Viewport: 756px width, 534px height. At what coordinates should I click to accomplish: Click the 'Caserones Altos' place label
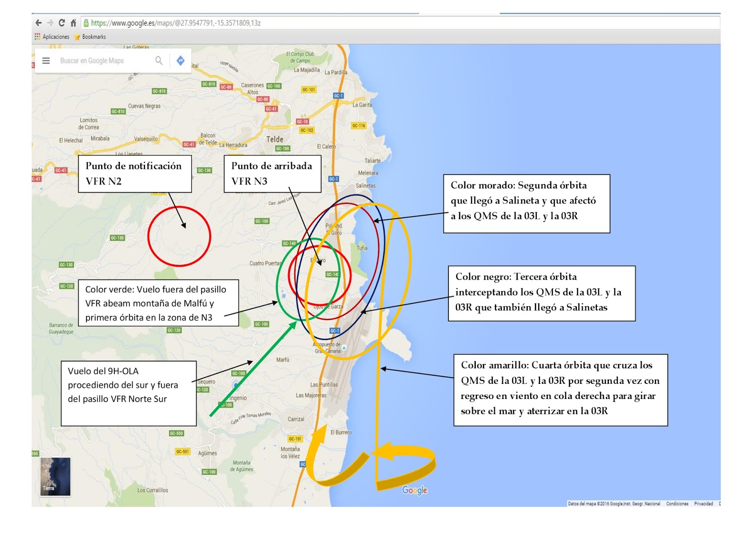tap(252, 89)
